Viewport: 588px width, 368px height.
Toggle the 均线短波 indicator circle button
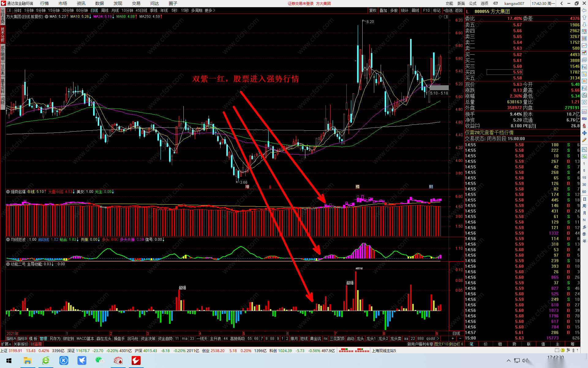pyautogui.click(x=8, y=240)
